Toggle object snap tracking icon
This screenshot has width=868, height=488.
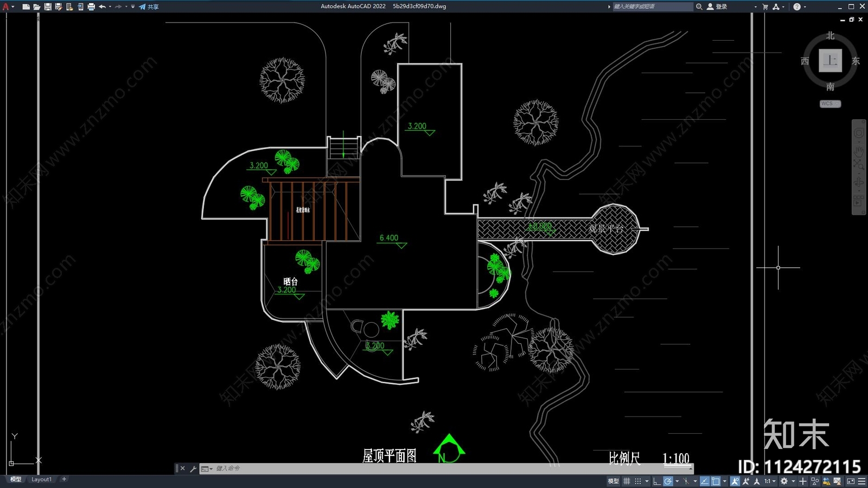point(704,481)
